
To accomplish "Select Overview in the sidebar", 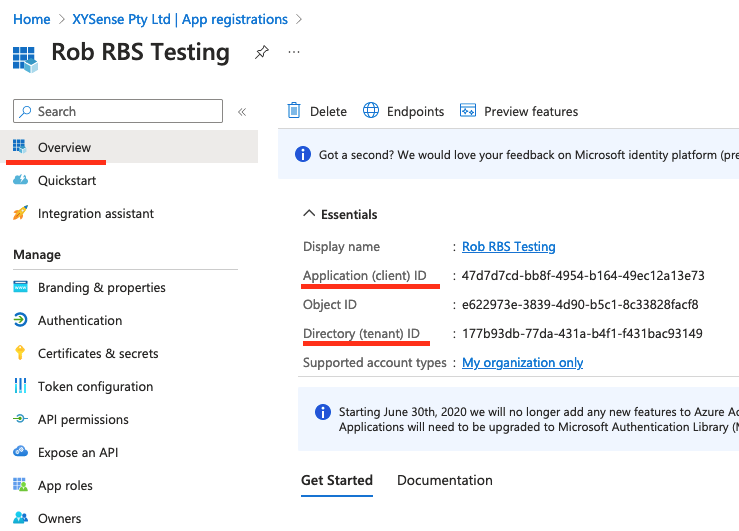I will (x=129, y=147).
